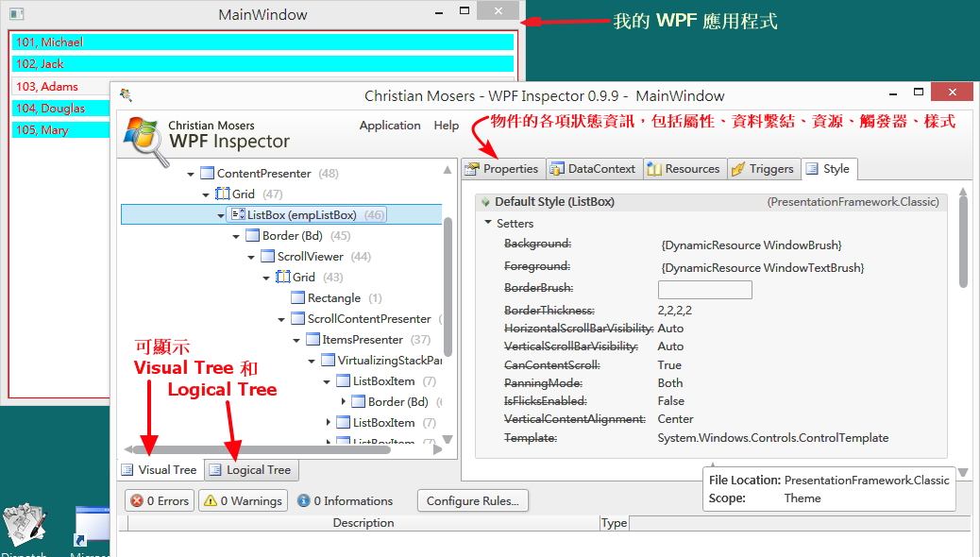Collapse the ContentPresenter (48) tree node
Screen dimensions: 980x557
pyautogui.click(x=191, y=173)
